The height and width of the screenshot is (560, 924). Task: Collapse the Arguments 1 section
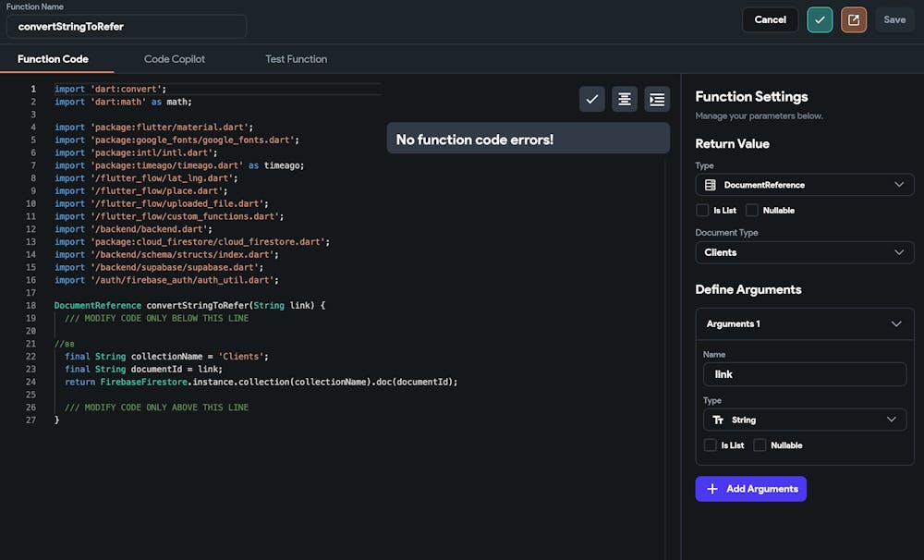(895, 324)
